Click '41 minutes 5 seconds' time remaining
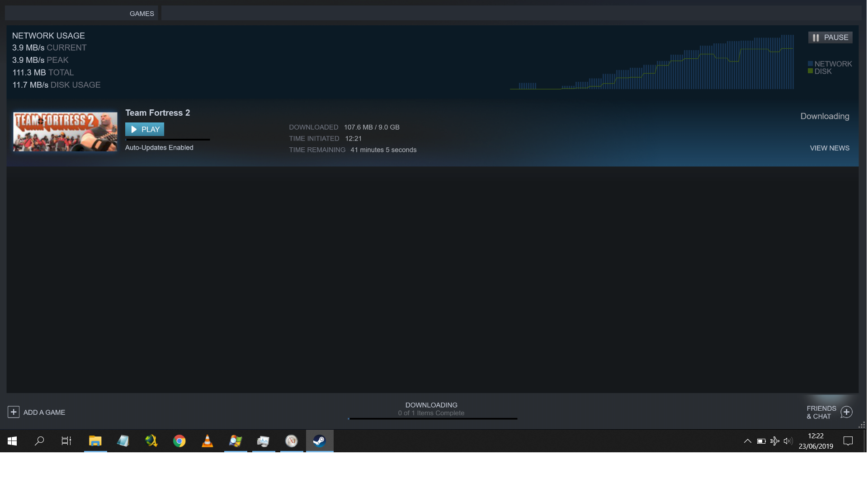 click(383, 150)
